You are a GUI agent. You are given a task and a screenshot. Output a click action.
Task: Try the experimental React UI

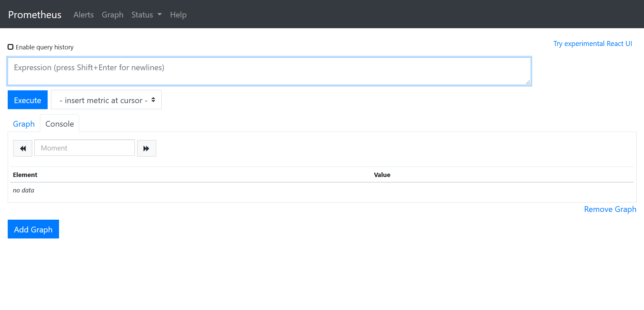click(592, 44)
